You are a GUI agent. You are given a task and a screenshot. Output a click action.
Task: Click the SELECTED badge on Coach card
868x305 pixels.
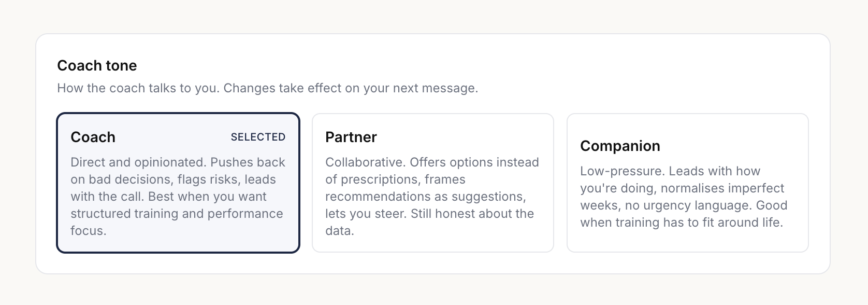point(258,137)
